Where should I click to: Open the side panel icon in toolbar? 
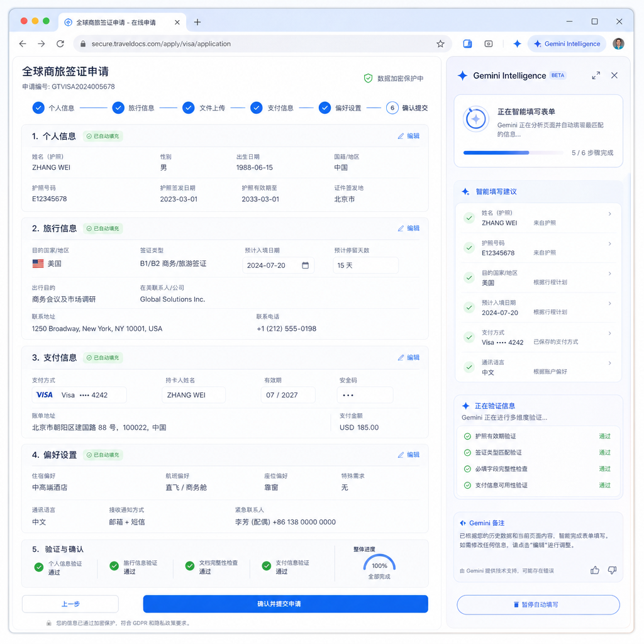point(467,43)
